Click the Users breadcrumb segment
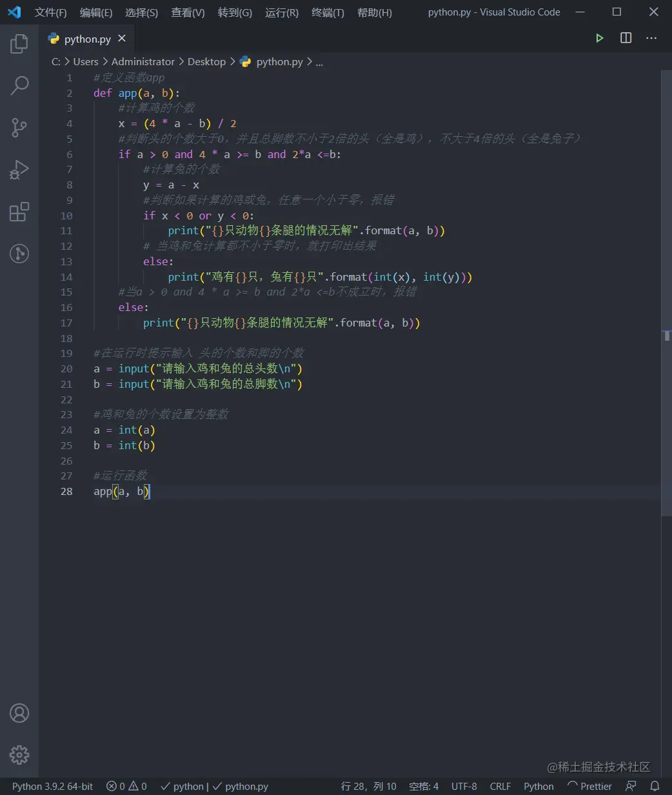 click(86, 62)
